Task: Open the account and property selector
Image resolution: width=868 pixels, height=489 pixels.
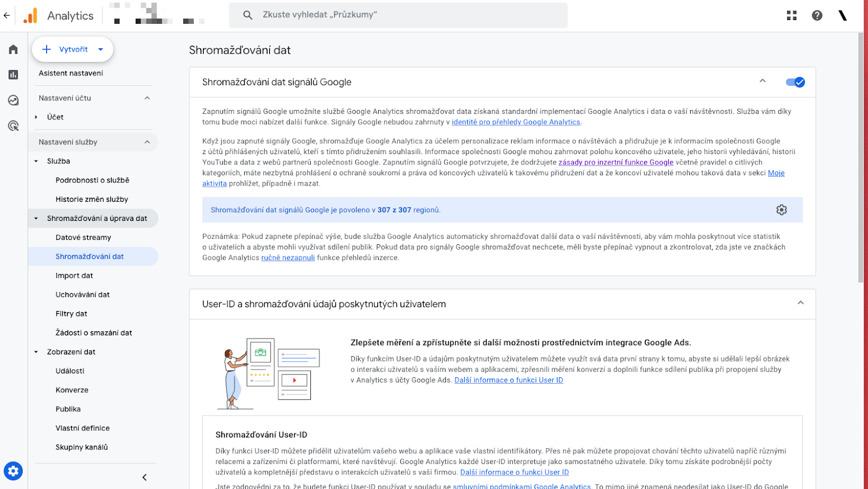Action: (x=157, y=15)
